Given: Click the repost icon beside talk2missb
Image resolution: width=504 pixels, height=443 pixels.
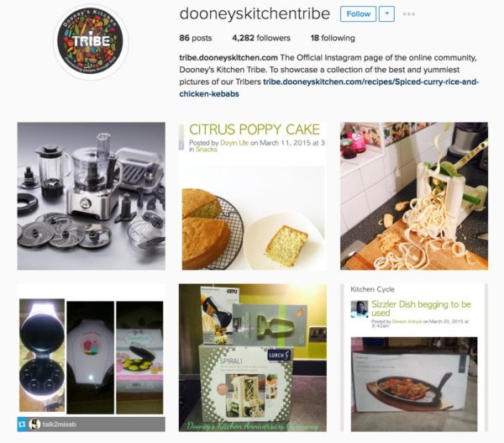Looking at the screenshot, I should (22, 425).
